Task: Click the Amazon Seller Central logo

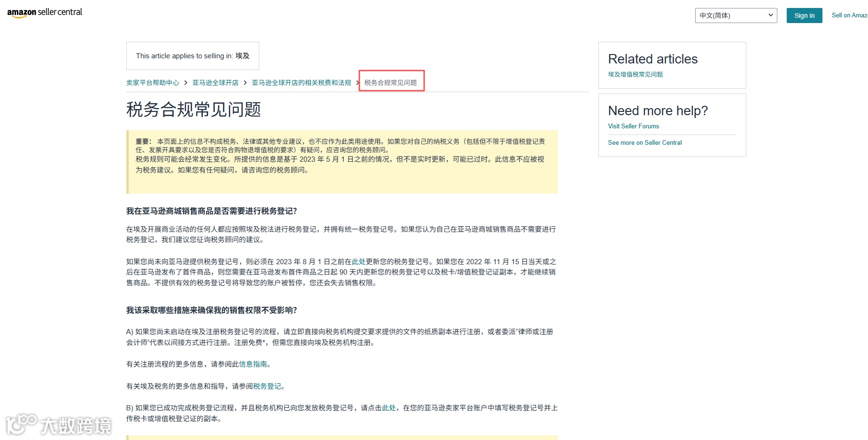Action: 45,12
